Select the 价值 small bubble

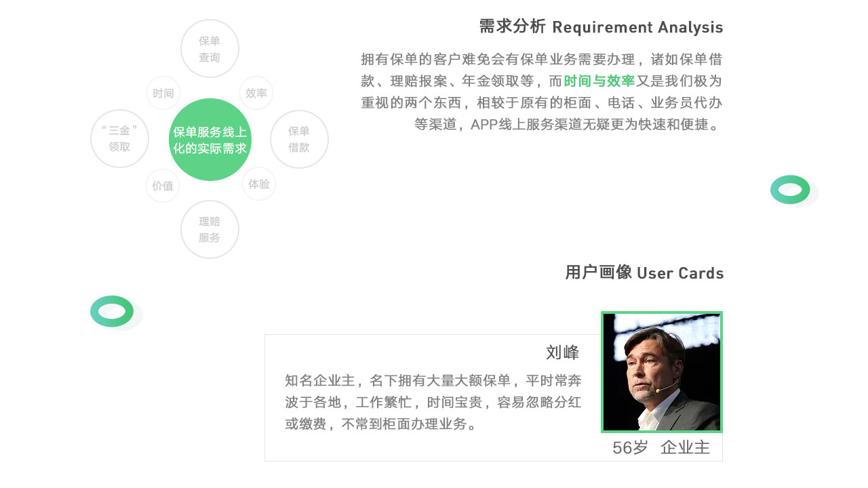[163, 186]
